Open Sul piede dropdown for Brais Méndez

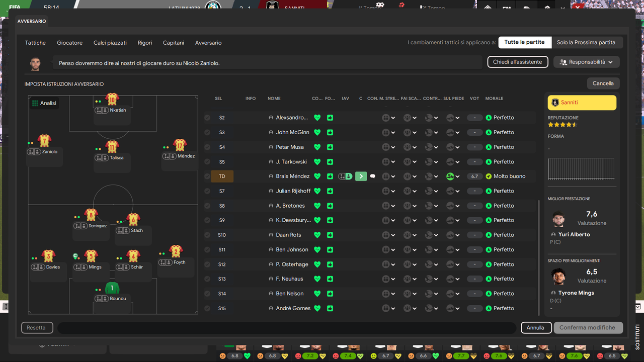(x=453, y=176)
